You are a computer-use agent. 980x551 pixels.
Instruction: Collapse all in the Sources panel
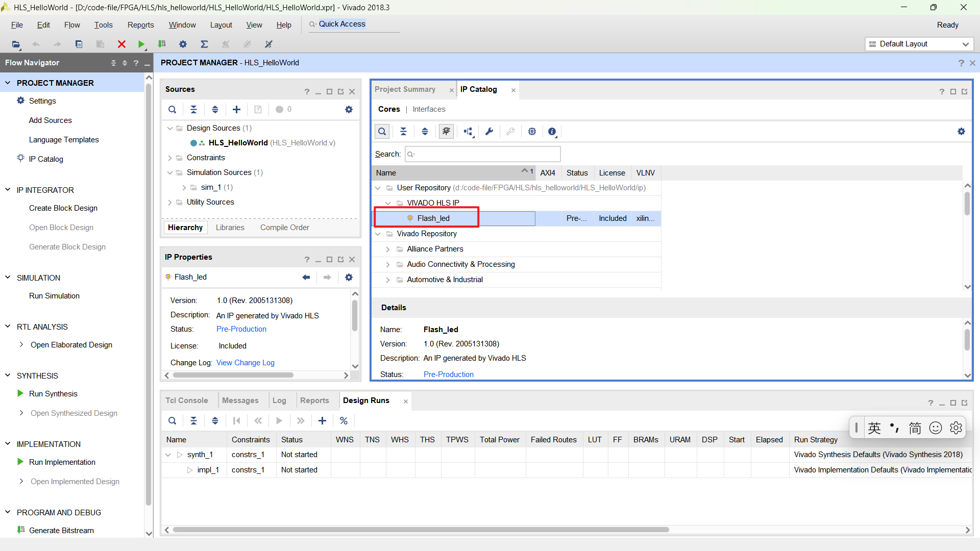(x=194, y=109)
